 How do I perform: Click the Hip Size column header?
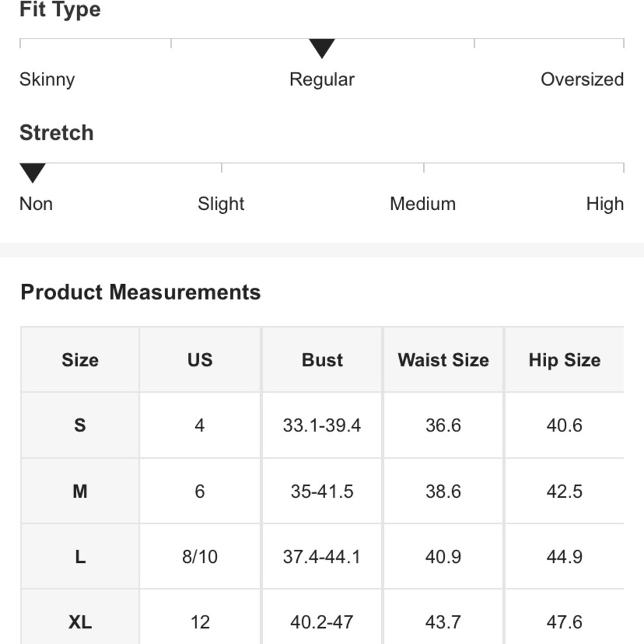click(x=564, y=360)
